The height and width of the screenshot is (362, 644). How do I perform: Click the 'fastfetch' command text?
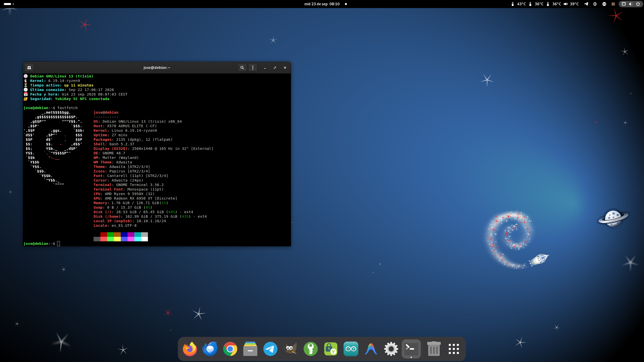click(x=67, y=108)
